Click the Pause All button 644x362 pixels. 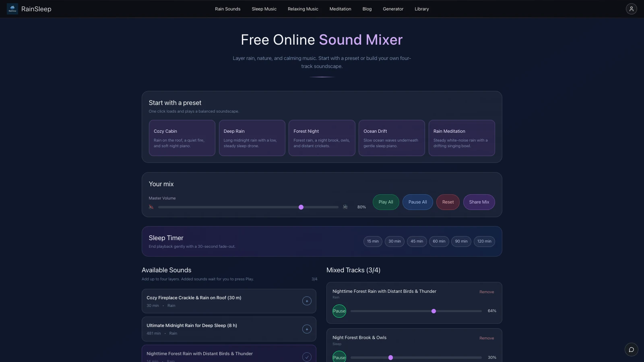pos(418,202)
